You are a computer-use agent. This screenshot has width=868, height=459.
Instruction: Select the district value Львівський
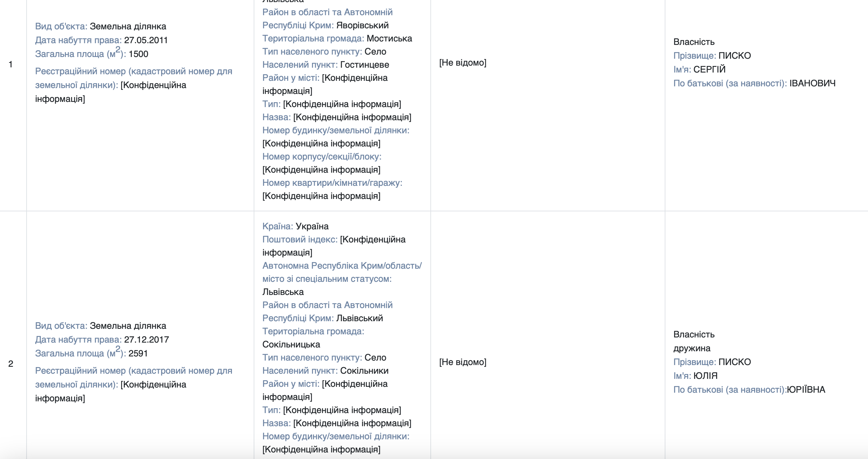pos(360,318)
